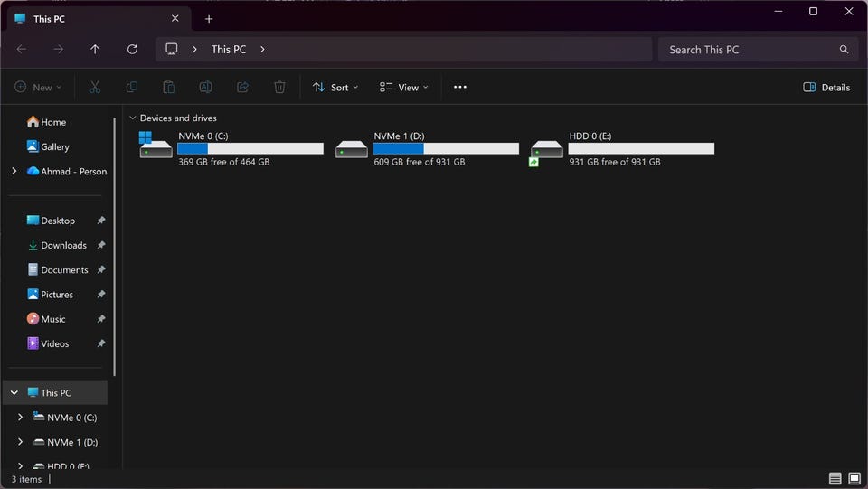Select Ahmad - Personal in sidebar
The width and height of the screenshot is (868, 489).
coord(67,171)
